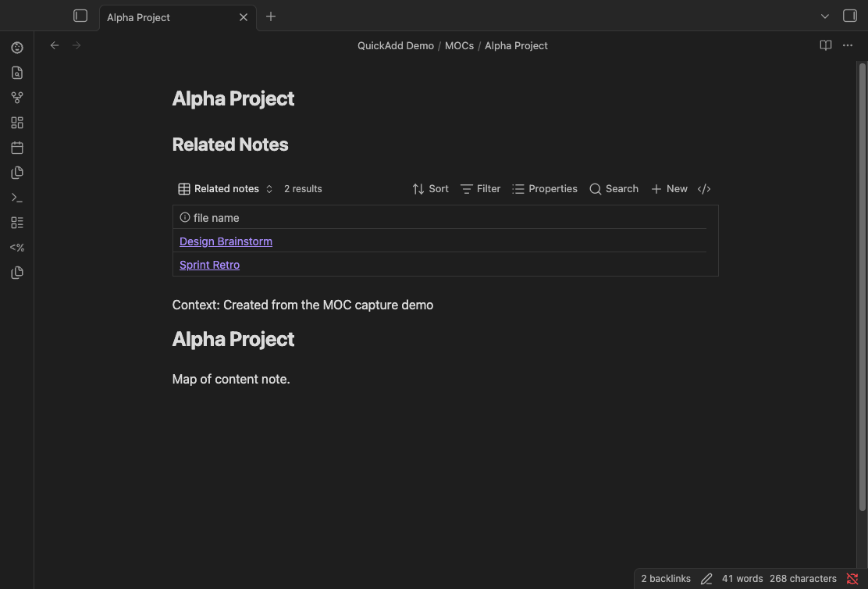Viewport: 868px width, 589px height.
Task: Open today's daily note calendar icon
Action: click(17, 148)
